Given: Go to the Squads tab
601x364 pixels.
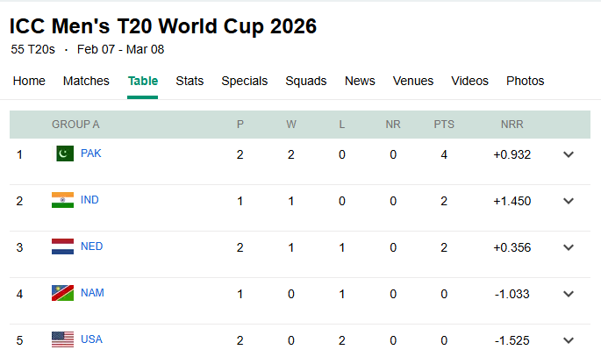Looking at the screenshot, I should coord(305,81).
